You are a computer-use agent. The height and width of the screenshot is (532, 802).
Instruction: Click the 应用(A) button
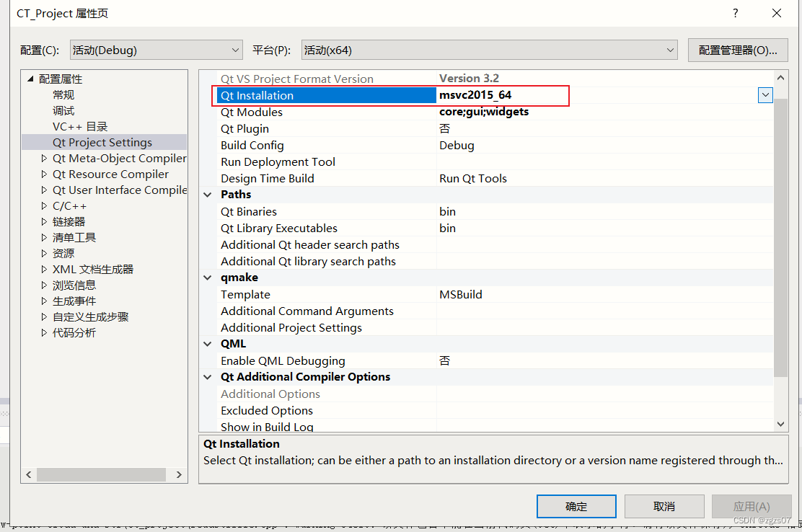[751, 506]
